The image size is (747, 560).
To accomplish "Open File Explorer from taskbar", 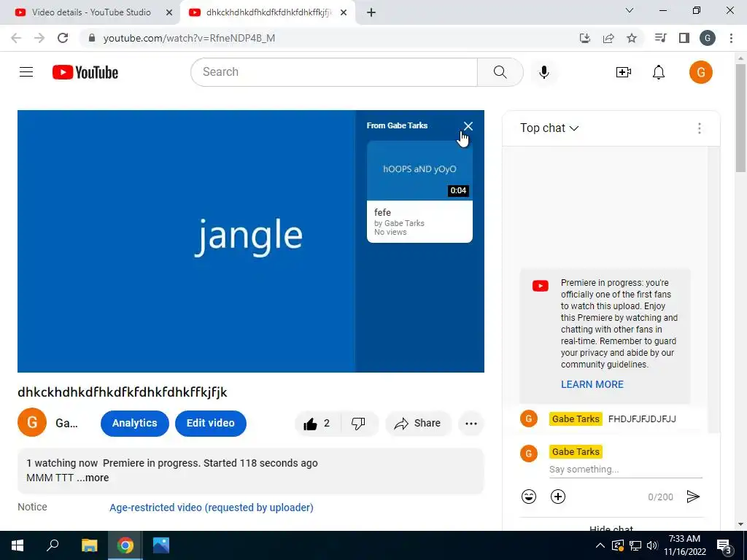I will pyautogui.click(x=89, y=545).
